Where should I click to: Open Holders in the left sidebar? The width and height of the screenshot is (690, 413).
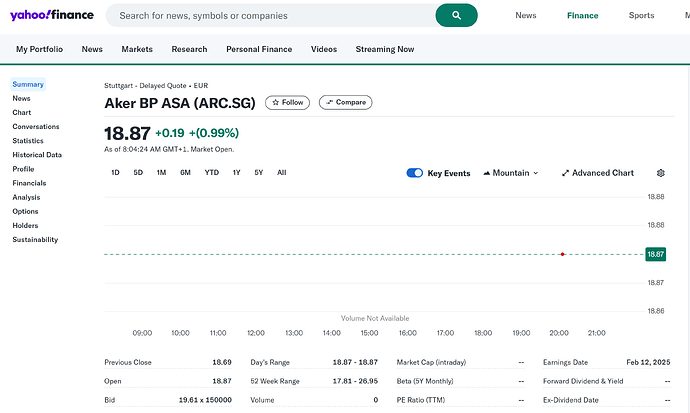[x=25, y=225]
